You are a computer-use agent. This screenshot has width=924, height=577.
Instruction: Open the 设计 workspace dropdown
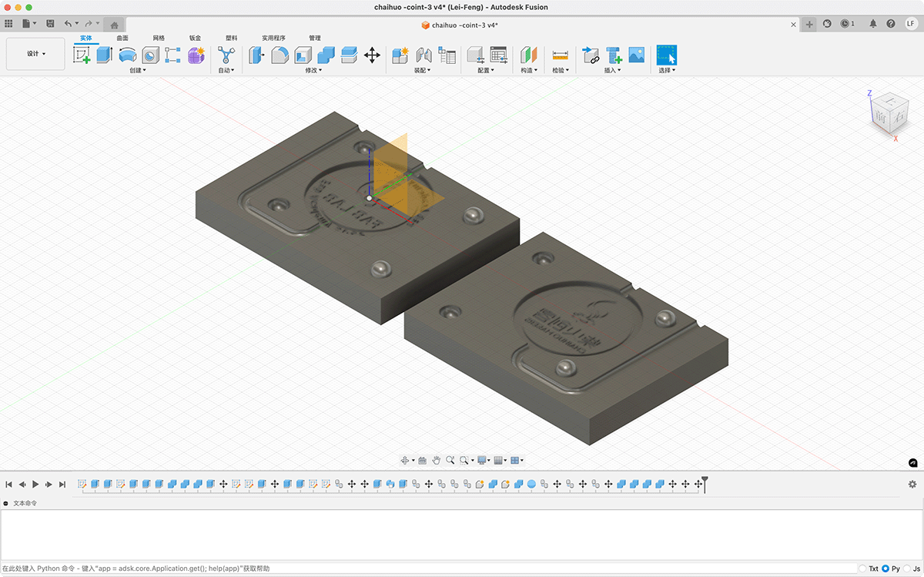pyautogui.click(x=36, y=54)
